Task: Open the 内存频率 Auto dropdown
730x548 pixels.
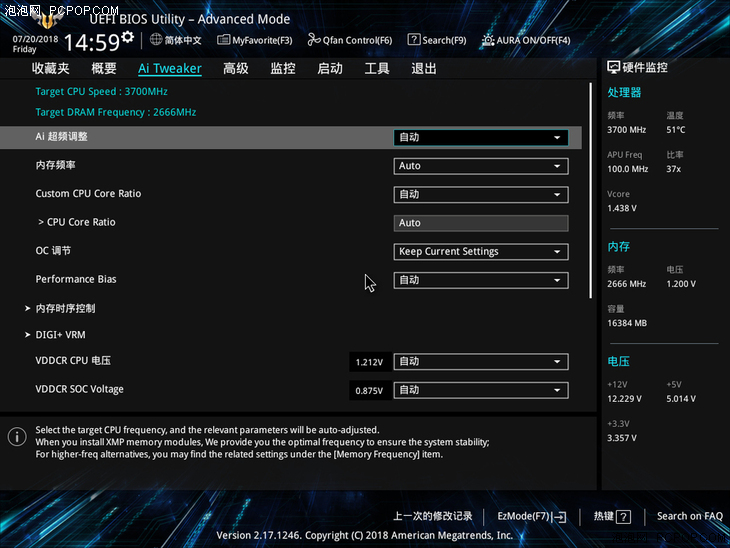Action: coord(481,166)
